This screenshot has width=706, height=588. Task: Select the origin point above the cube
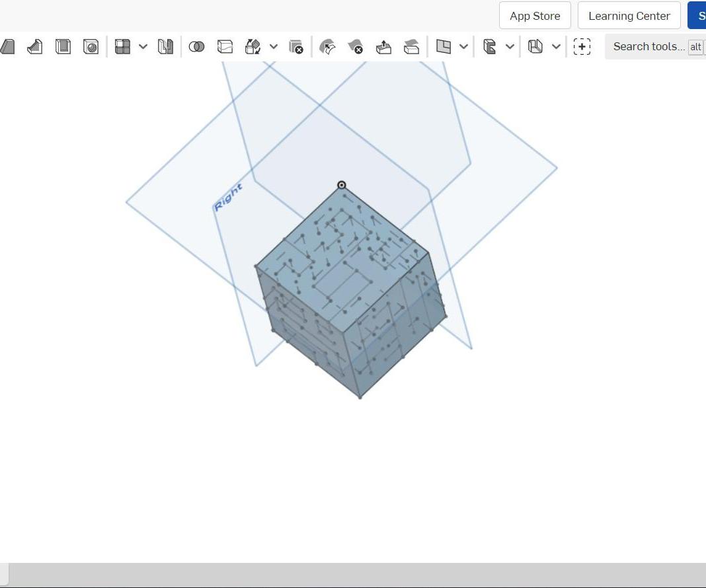coord(342,185)
